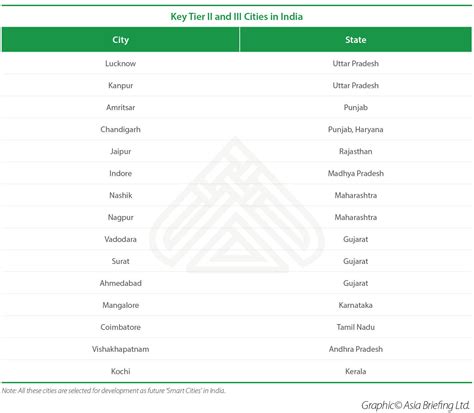This screenshot has height=413, width=474.
Task: Select the Indore city cell
Action: point(120,173)
